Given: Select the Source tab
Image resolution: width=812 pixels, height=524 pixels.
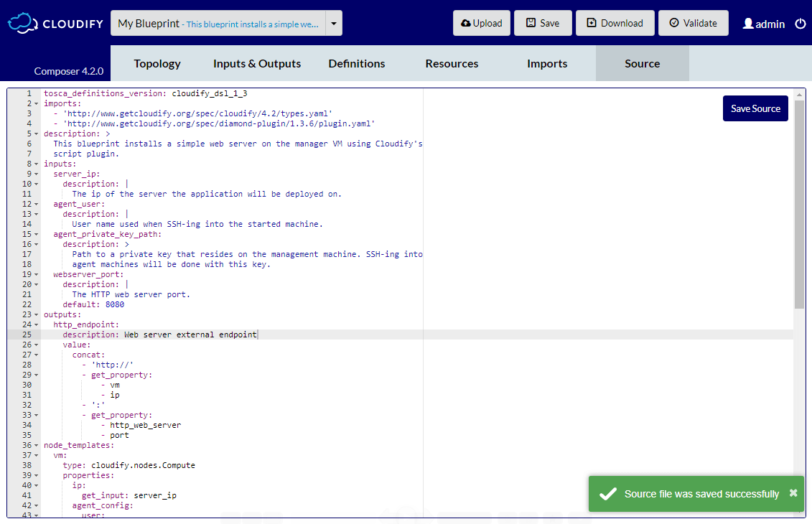Looking at the screenshot, I should coord(642,63).
